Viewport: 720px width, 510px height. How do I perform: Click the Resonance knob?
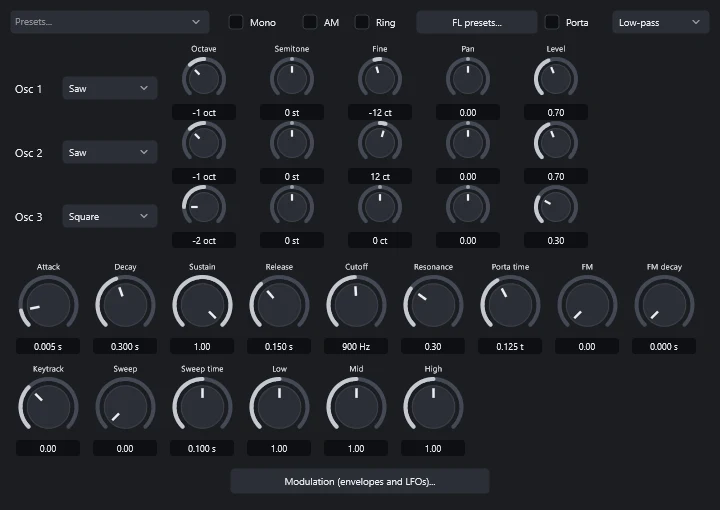pos(433,305)
